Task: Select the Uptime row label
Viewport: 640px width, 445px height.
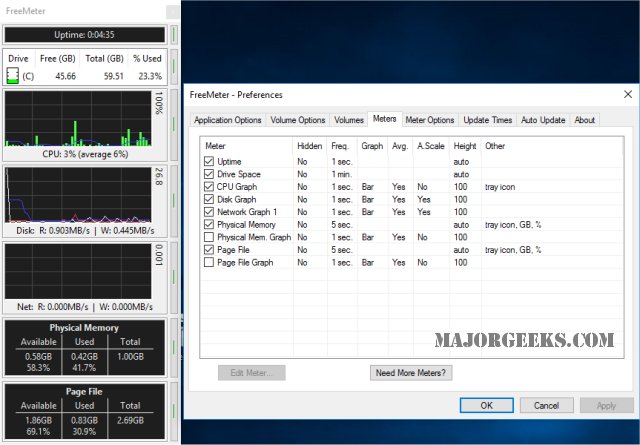Action: pyautogui.click(x=229, y=162)
